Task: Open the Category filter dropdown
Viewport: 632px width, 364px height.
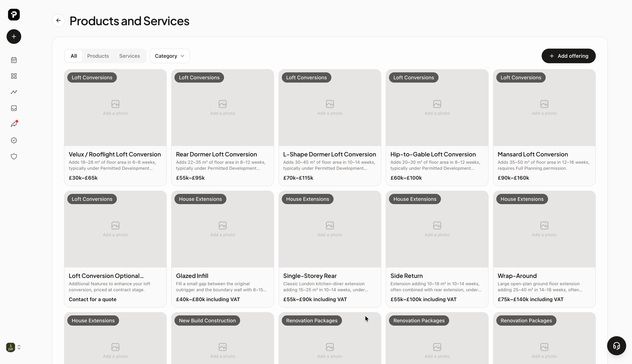Action: point(170,56)
